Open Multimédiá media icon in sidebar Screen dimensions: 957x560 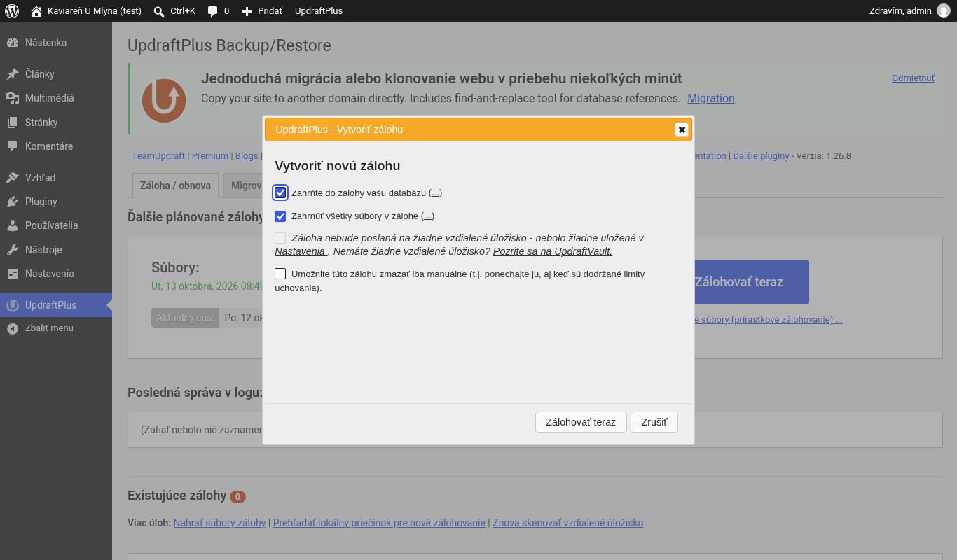(13, 98)
